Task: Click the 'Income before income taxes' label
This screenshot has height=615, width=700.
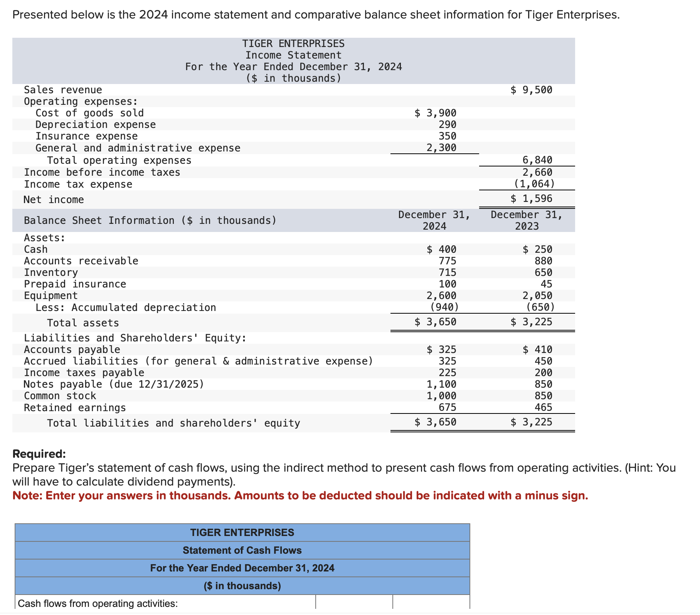Action: (x=102, y=172)
